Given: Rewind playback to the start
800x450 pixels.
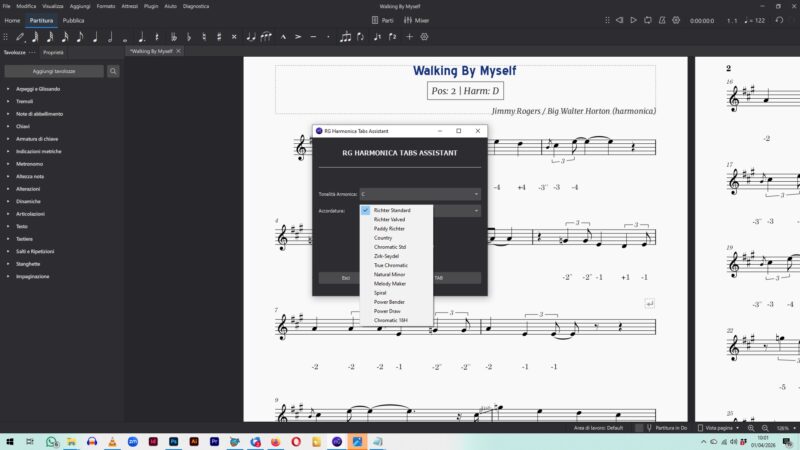Looking at the screenshot, I should pyautogui.click(x=619, y=20).
